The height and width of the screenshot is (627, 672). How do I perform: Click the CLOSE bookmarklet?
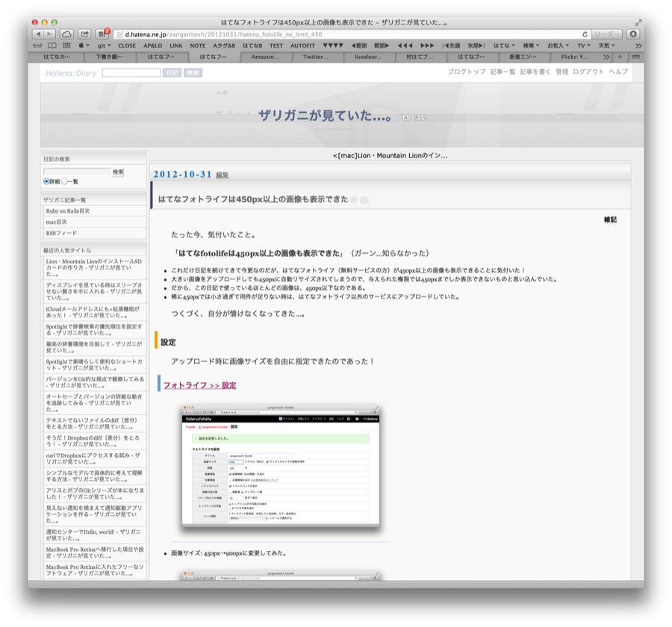tap(127, 46)
